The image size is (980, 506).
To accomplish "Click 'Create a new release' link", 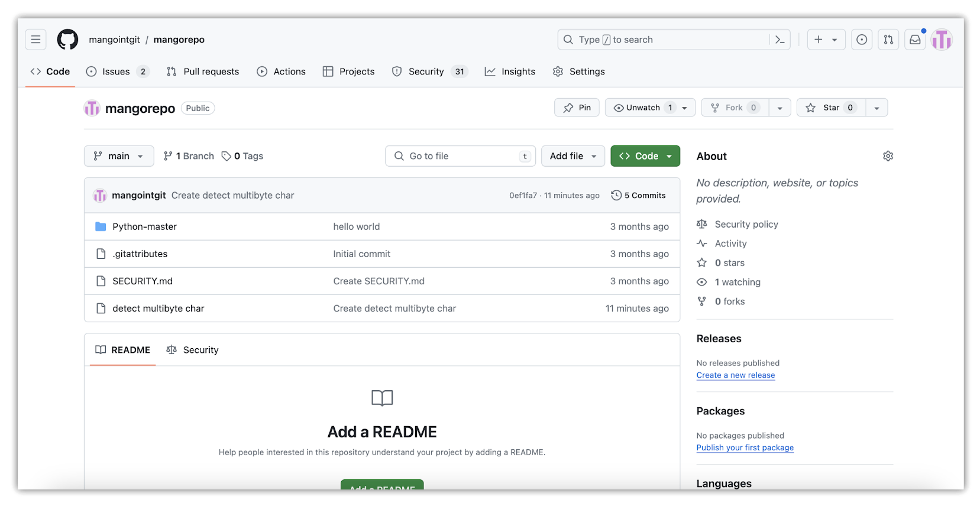I will tap(735, 375).
